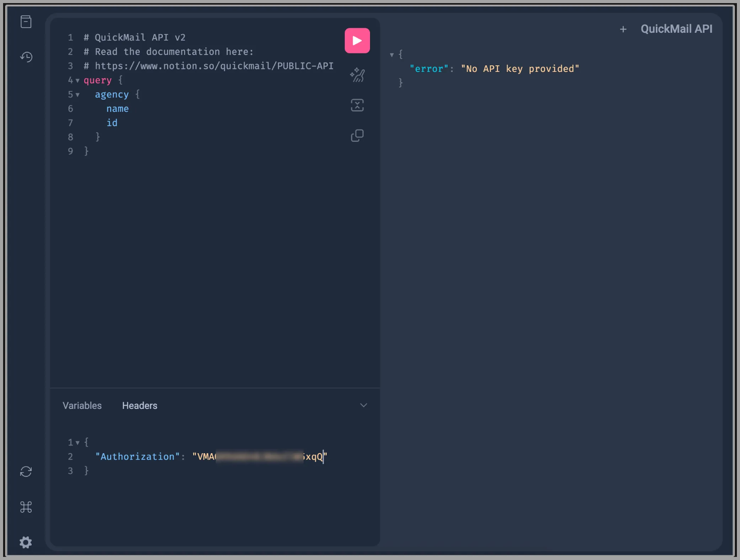Viewport: 740px width, 560px height.
Task: Fold the headers JSON object arrow
Action: click(78, 442)
